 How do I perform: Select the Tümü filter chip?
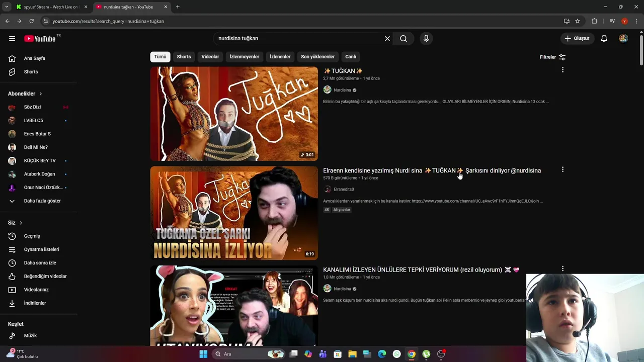pos(160,57)
